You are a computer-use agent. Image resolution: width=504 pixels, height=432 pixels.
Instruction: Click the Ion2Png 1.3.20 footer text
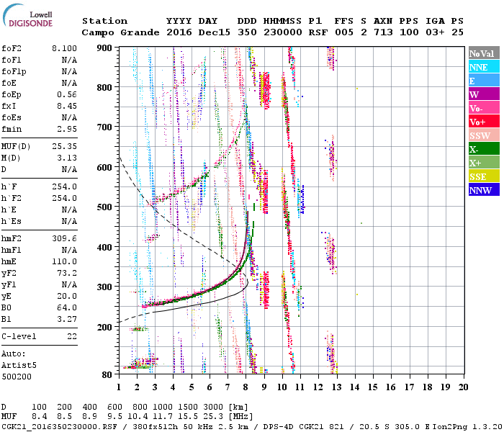pyautogui.click(x=468, y=427)
